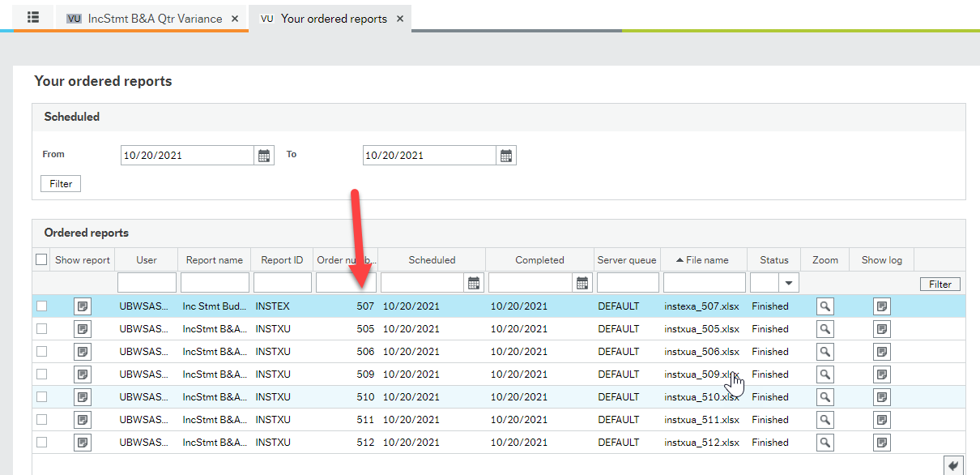Show the log for the Inc Stmt Bud report
980x475 pixels.
881,306
